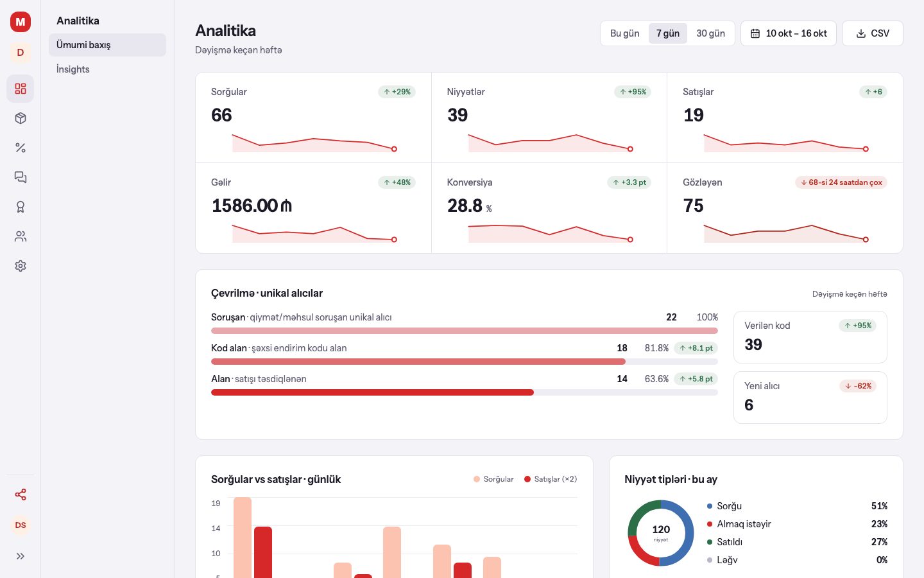This screenshot has width=924, height=578.
Task: Click the Niyyətlər +95% badge
Action: click(633, 92)
